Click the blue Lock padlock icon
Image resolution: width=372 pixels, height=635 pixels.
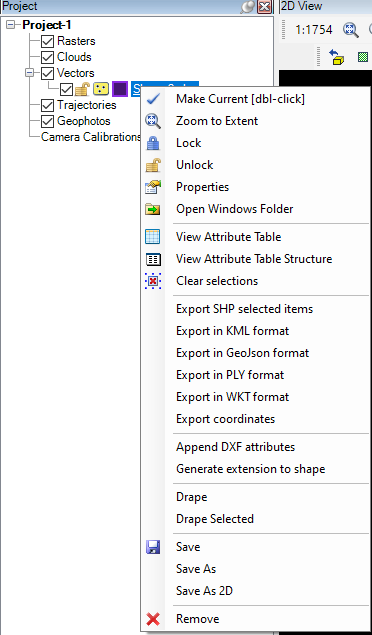[153, 143]
